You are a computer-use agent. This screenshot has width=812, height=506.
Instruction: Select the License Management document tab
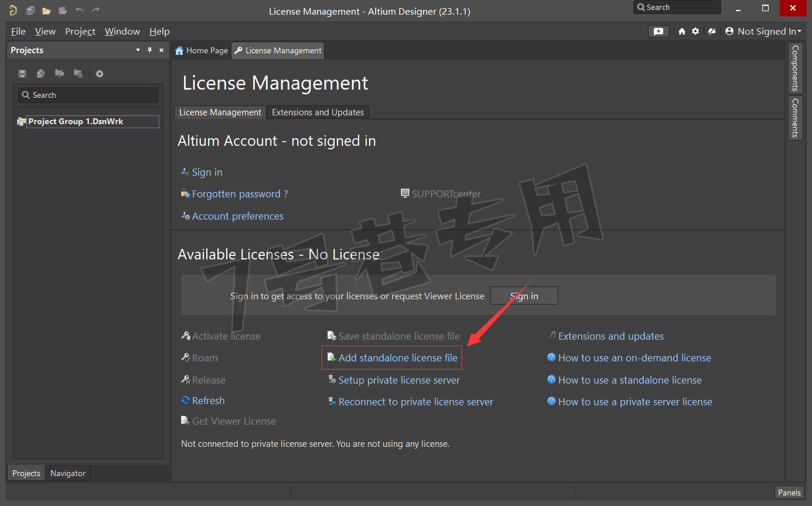278,51
